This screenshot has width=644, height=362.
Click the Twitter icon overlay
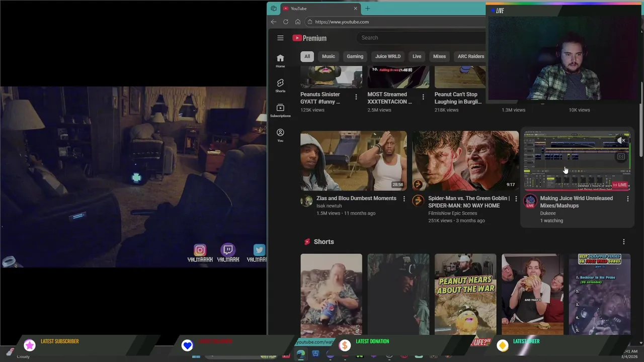pos(259,250)
